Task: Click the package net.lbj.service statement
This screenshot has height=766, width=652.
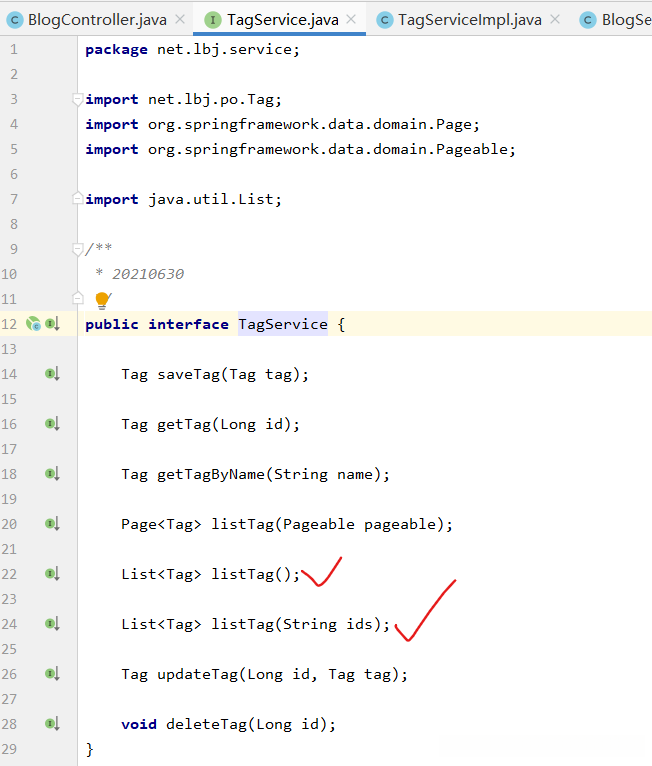Action: [x=192, y=50]
